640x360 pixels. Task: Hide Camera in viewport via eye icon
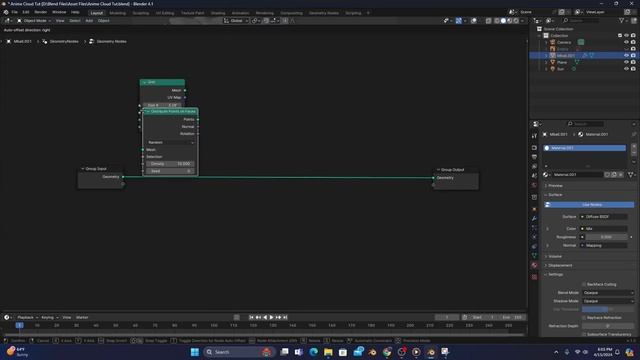coord(627,42)
